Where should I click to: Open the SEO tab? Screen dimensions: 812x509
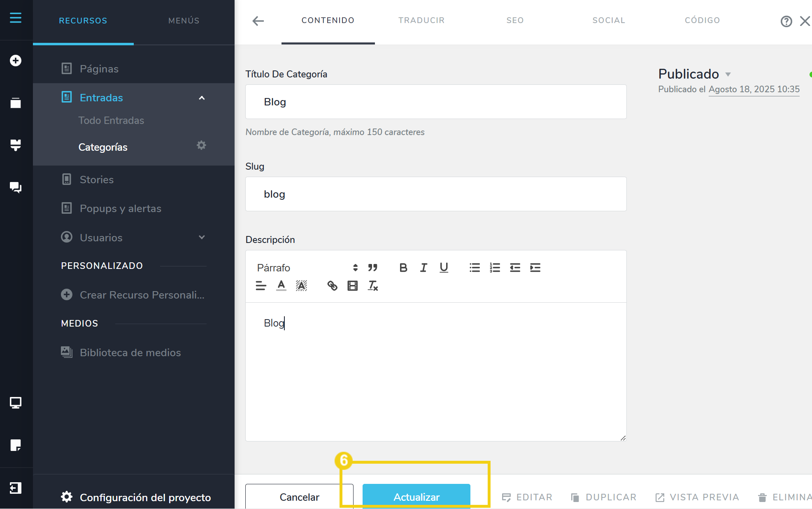point(515,21)
